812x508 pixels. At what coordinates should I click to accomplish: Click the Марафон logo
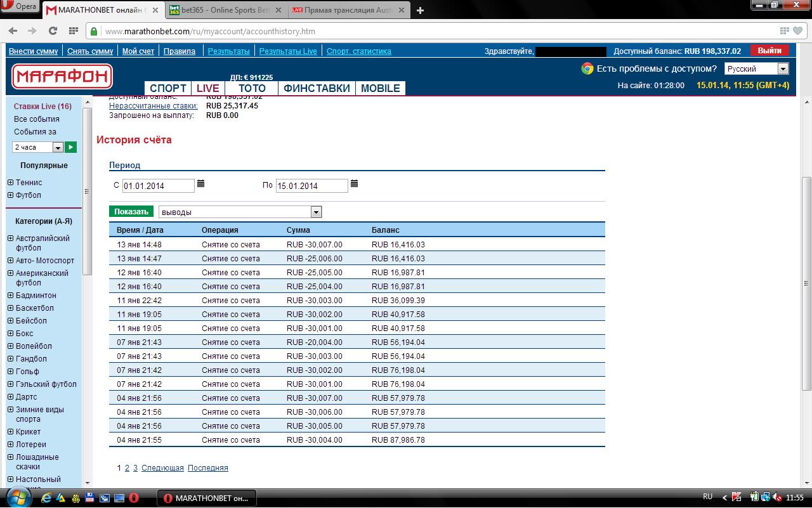click(x=62, y=77)
